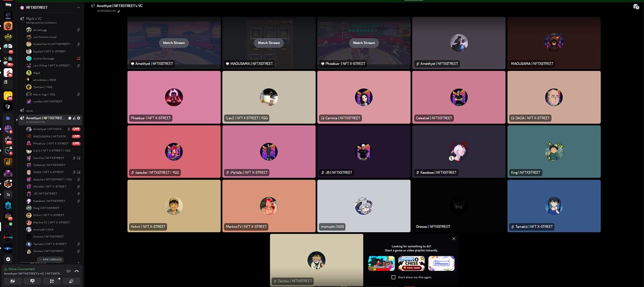The width and height of the screenshot is (644, 287).
Task: Click Kirkirr's avatar in the grid
Action: 174,206
